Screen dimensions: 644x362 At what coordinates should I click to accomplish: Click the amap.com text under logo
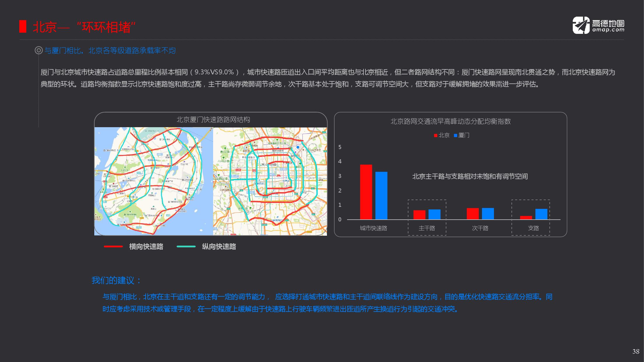(x=608, y=30)
